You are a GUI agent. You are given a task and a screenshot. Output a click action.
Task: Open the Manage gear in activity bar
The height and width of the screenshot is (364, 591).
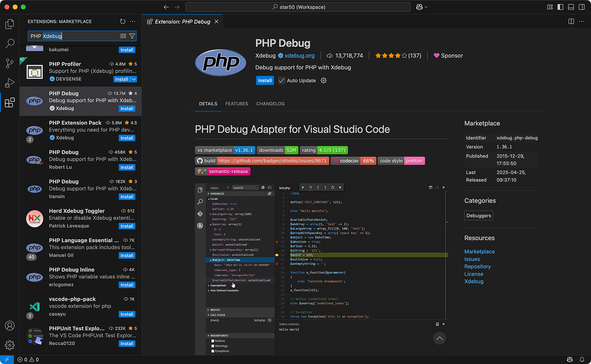pyautogui.click(x=9, y=345)
